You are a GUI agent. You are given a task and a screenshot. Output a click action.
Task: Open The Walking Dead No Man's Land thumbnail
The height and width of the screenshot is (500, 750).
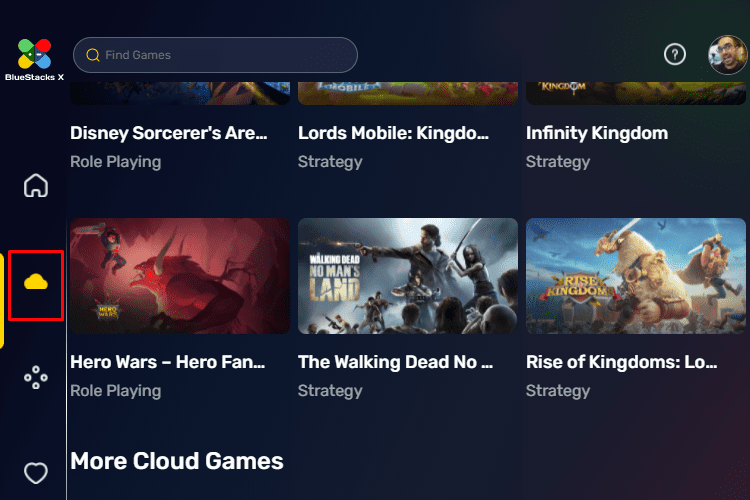point(408,276)
